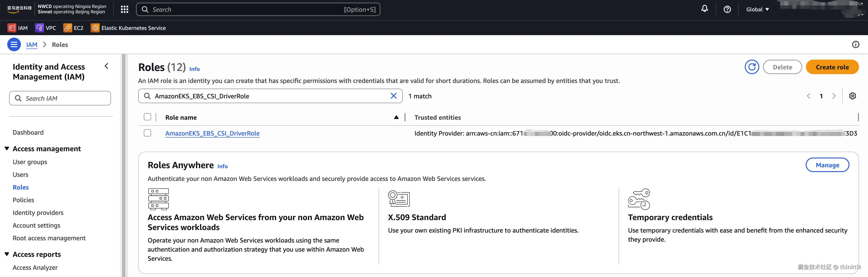The image size is (868, 277).
Task: Check the AmazonEKS_EBS_CSI_DriverRole row checkbox
Action: [x=147, y=133]
